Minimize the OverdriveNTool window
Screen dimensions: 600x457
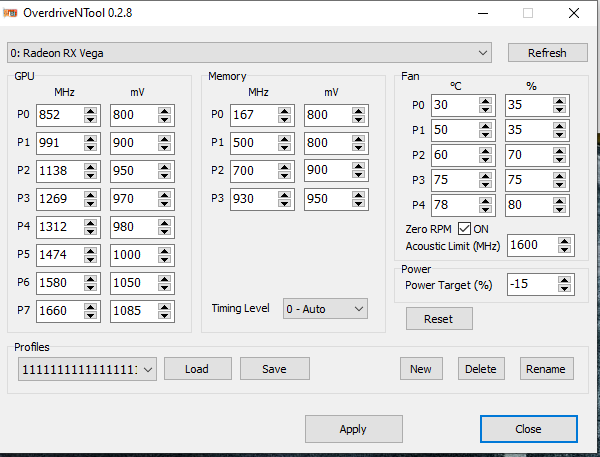(x=483, y=13)
